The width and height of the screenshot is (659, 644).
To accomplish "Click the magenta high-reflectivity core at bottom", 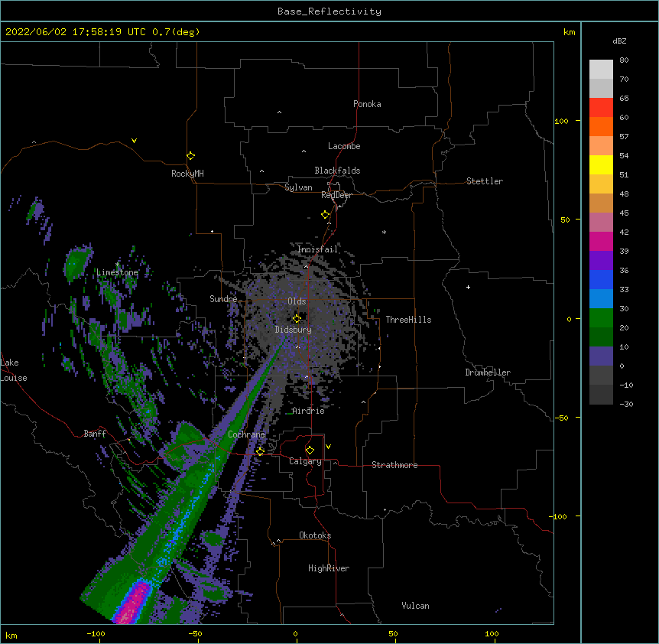I will tap(133, 603).
